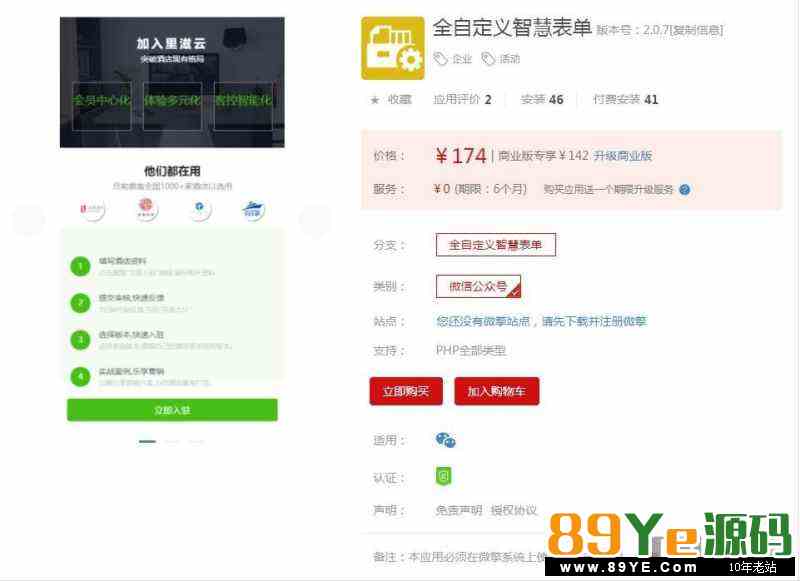800x581 pixels.
Task: Click the 他们都在用 heading
Action: (172, 171)
